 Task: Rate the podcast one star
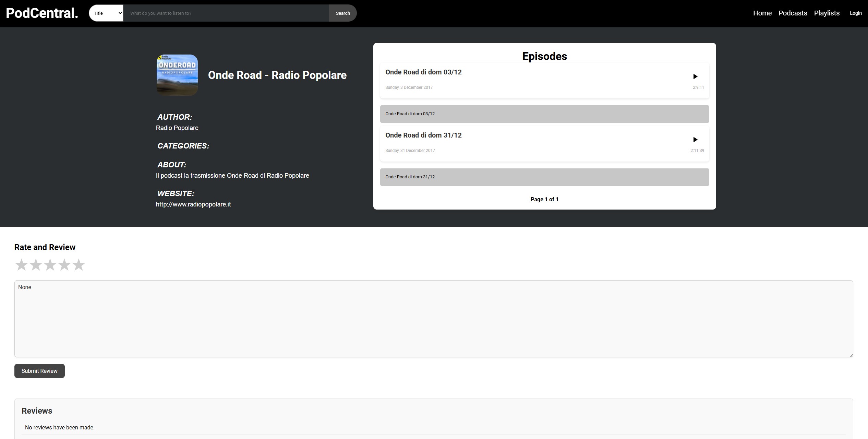pyautogui.click(x=22, y=265)
